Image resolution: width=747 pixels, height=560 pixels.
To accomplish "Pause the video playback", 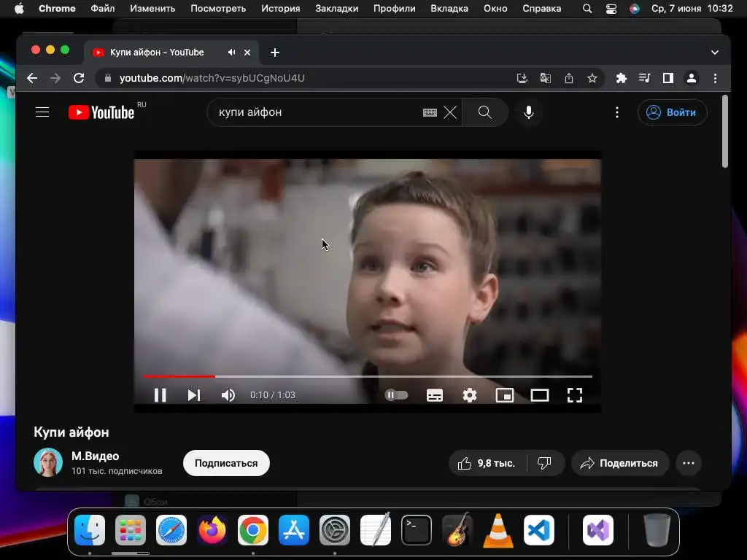I will click(160, 395).
